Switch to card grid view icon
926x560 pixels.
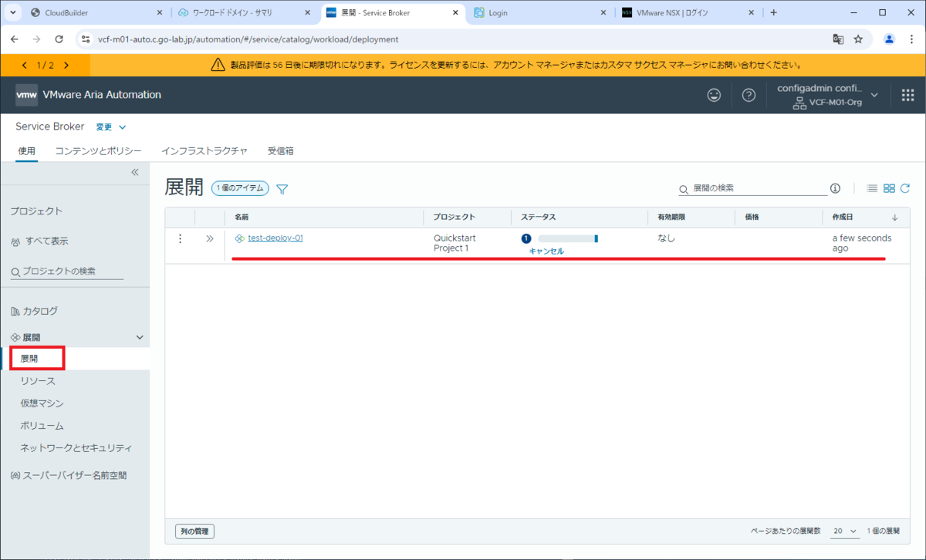[x=889, y=188]
